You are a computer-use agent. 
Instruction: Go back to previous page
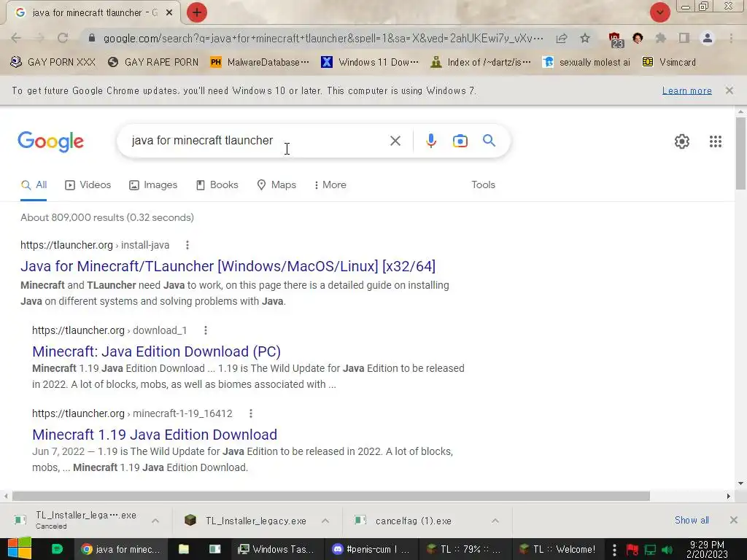pos(16,38)
